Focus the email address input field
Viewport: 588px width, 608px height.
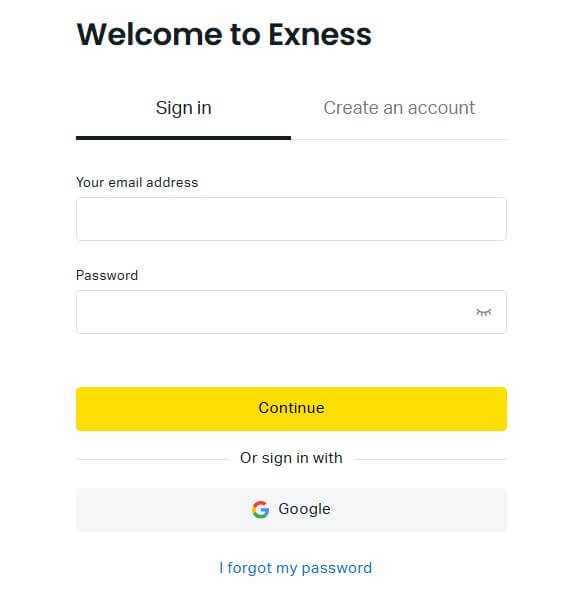(x=291, y=219)
